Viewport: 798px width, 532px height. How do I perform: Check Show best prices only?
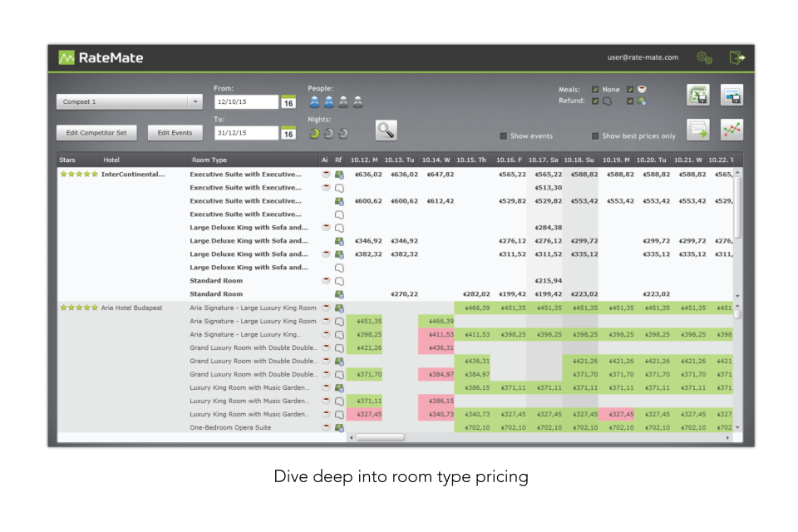point(595,135)
